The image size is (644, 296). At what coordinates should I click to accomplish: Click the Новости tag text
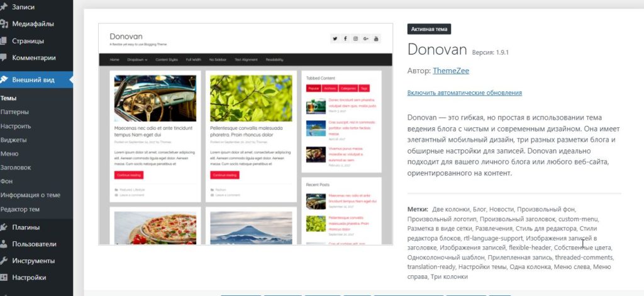tap(502, 209)
